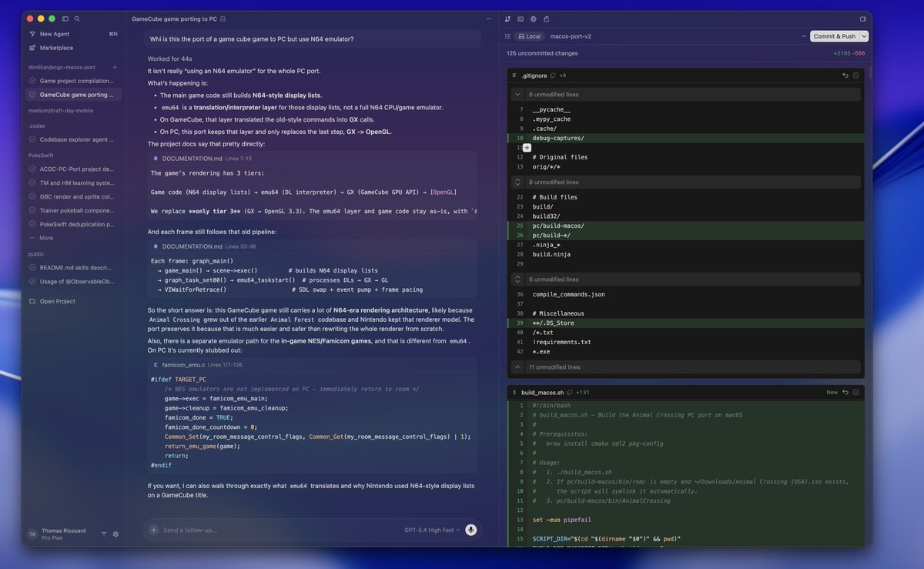Open DOCUMENTATION.md Lines 33-36 reference
This screenshot has width=924, height=569.
point(204,246)
